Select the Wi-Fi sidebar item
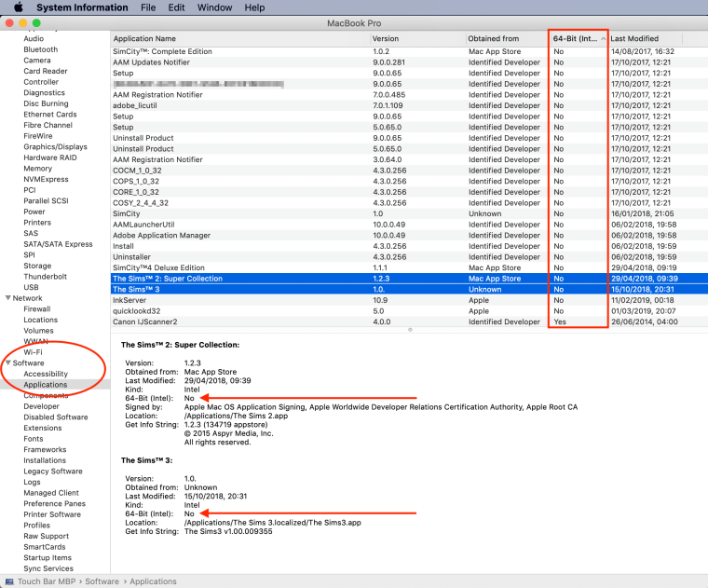 tap(33, 352)
